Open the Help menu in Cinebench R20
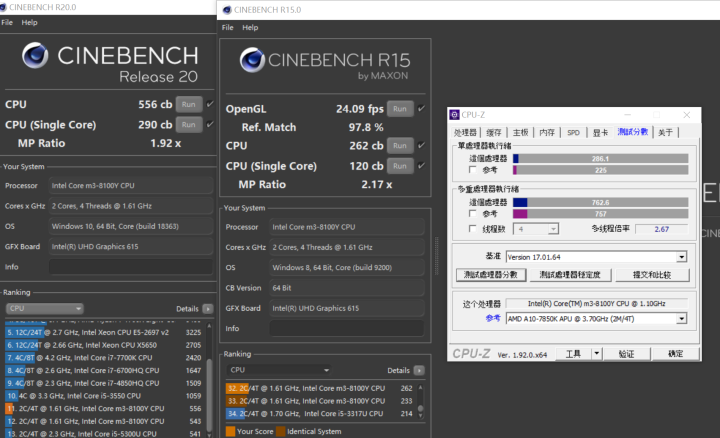The width and height of the screenshot is (720, 438). (29, 22)
